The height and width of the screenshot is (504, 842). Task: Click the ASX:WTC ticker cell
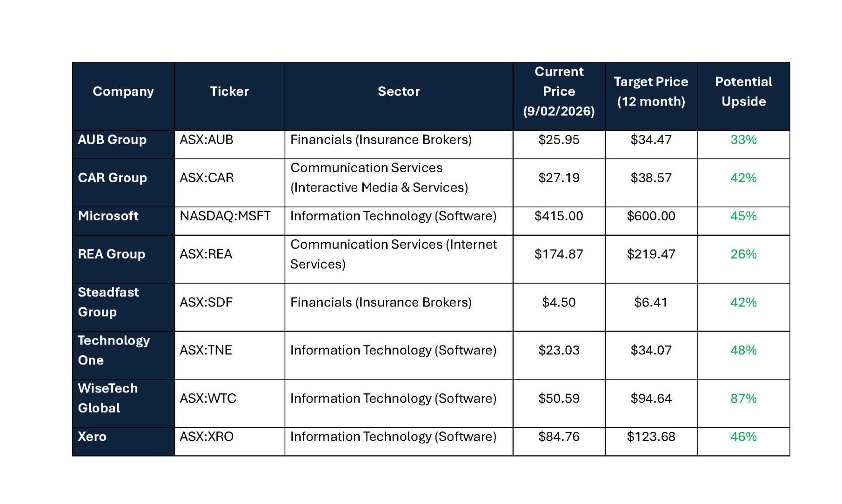point(208,398)
